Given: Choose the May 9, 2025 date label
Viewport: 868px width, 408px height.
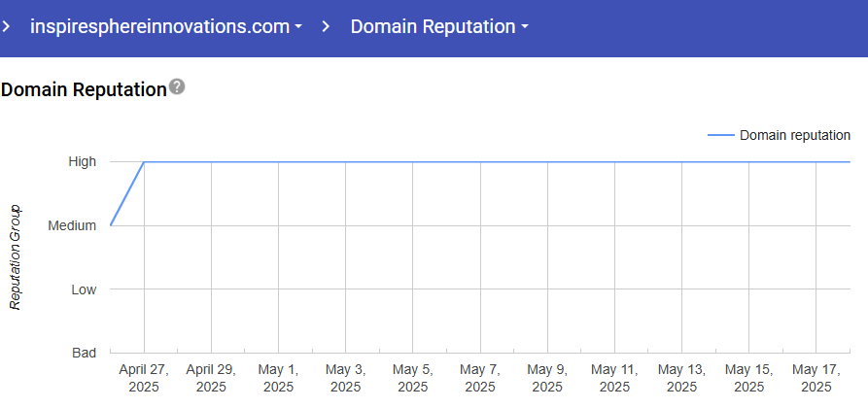Looking at the screenshot, I should (546, 378).
